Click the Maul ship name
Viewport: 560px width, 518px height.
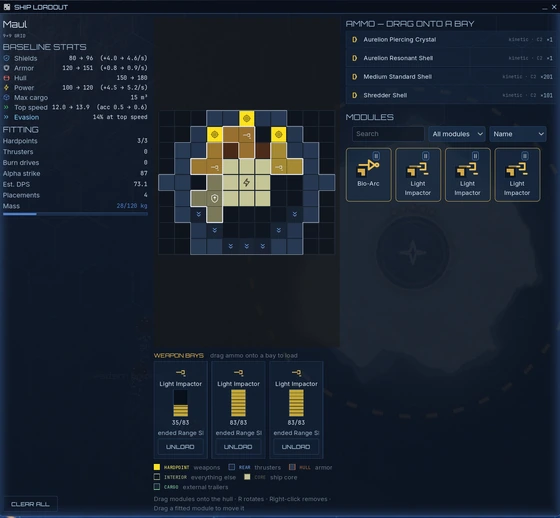[x=15, y=24]
